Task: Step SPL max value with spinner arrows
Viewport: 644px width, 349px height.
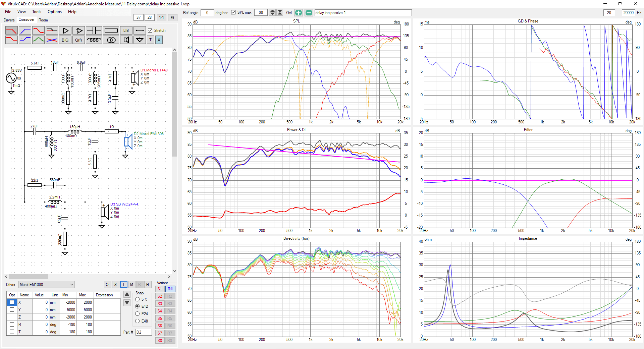Action: pyautogui.click(x=272, y=13)
